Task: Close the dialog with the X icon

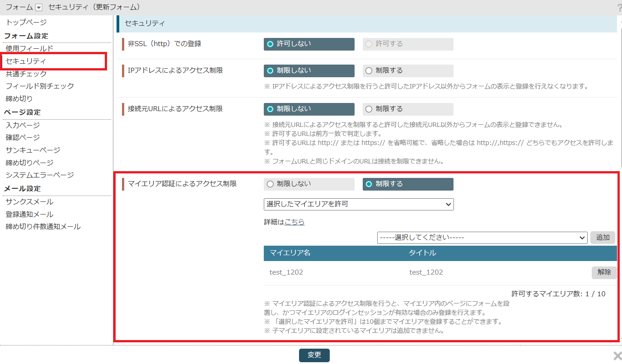Action: pos(617,355)
